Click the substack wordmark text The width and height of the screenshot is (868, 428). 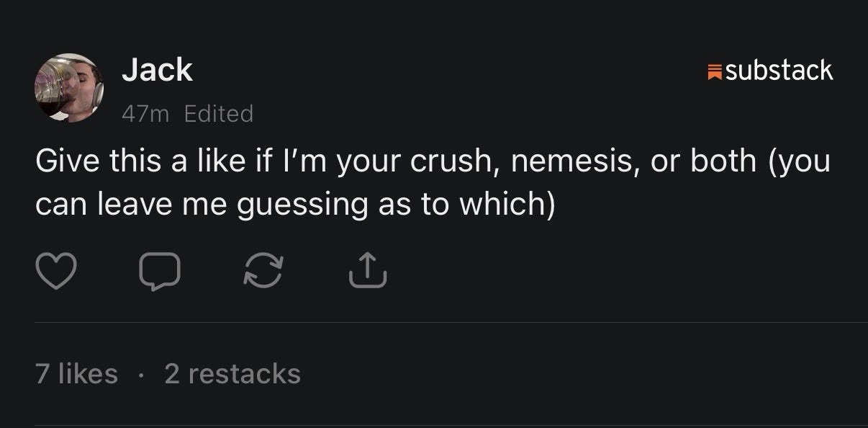pos(779,71)
